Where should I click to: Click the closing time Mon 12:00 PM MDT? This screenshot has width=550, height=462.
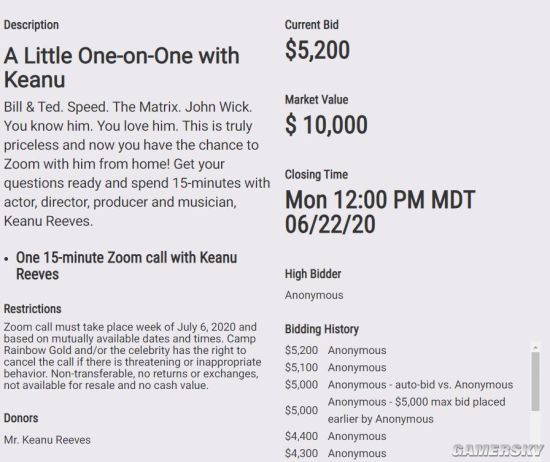pos(380,200)
